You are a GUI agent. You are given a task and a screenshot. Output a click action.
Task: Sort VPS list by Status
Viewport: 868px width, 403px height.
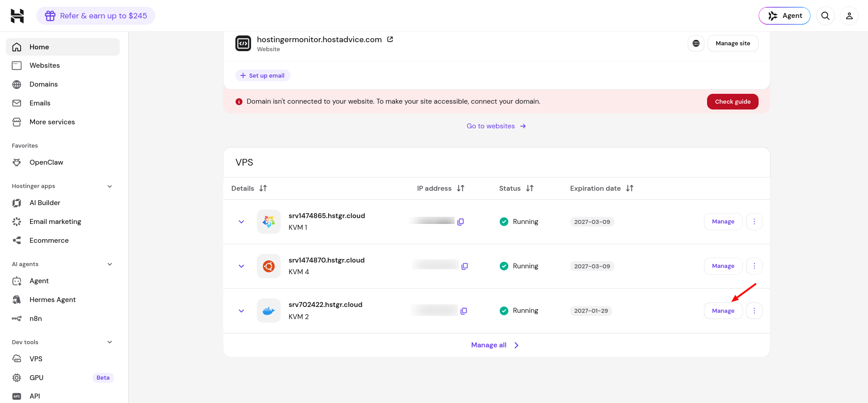coord(529,188)
